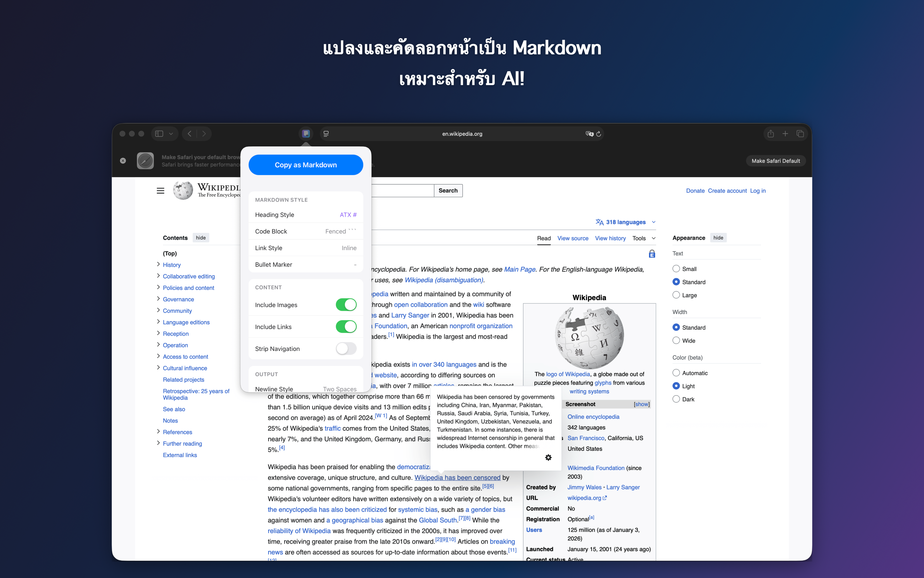Change the Bullet Marker setting

coord(305,265)
